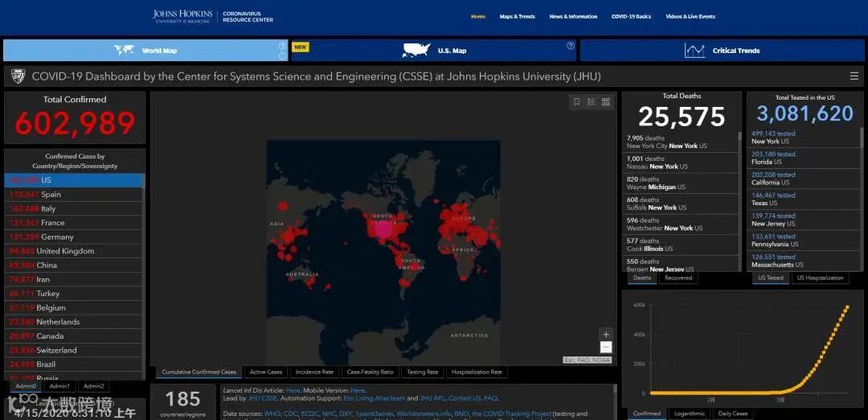The height and width of the screenshot is (420, 868).
Task: Click the Wayne Michigan 820 deaths entry
Action: 680,183
